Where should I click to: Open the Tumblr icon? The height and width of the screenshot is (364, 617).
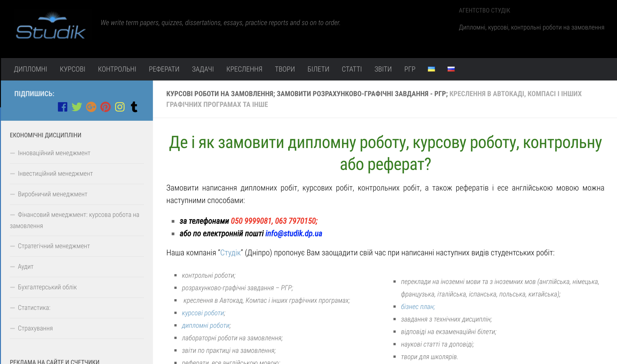coord(134,107)
